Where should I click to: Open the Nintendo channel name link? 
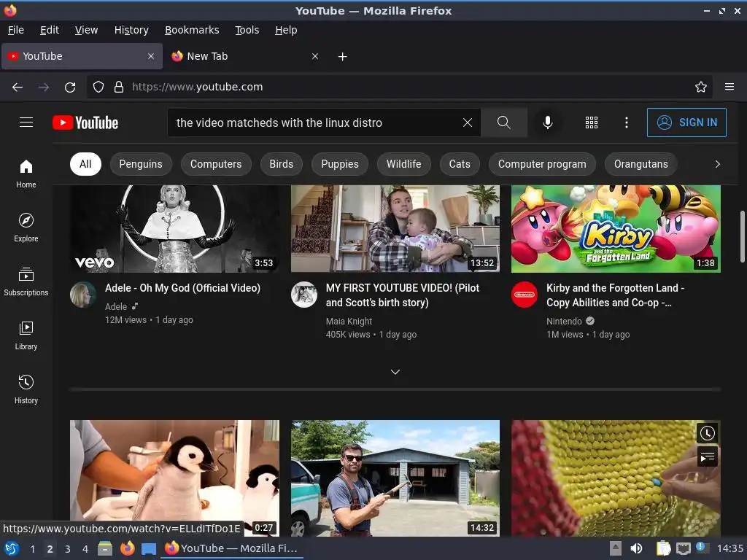(564, 322)
